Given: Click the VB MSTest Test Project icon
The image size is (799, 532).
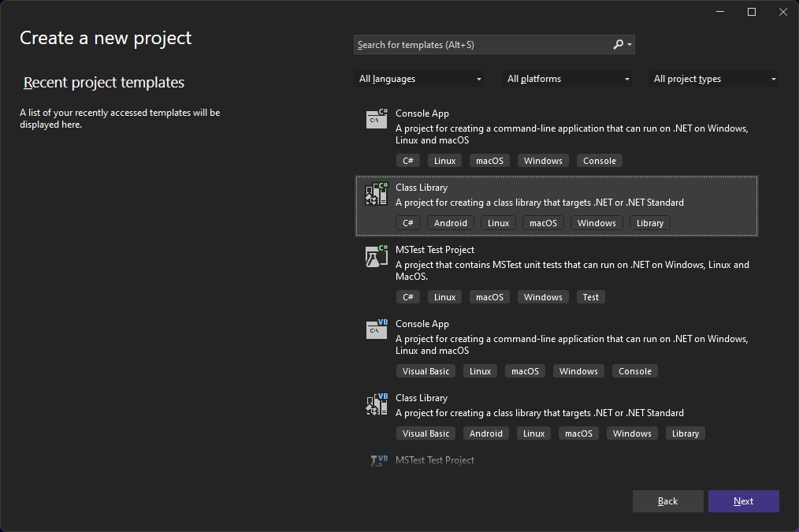Looking at the screenshot, I should click(x=378, y=460).
